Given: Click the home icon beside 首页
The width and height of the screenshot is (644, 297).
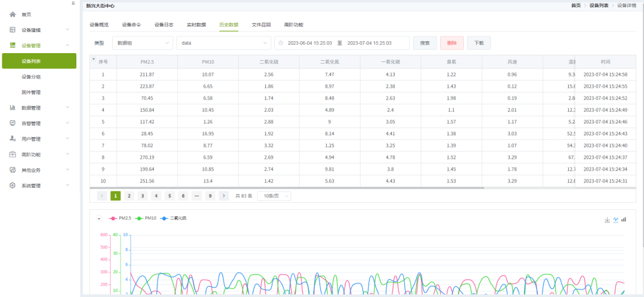Looking at the screenshot, I should (13, 14).
